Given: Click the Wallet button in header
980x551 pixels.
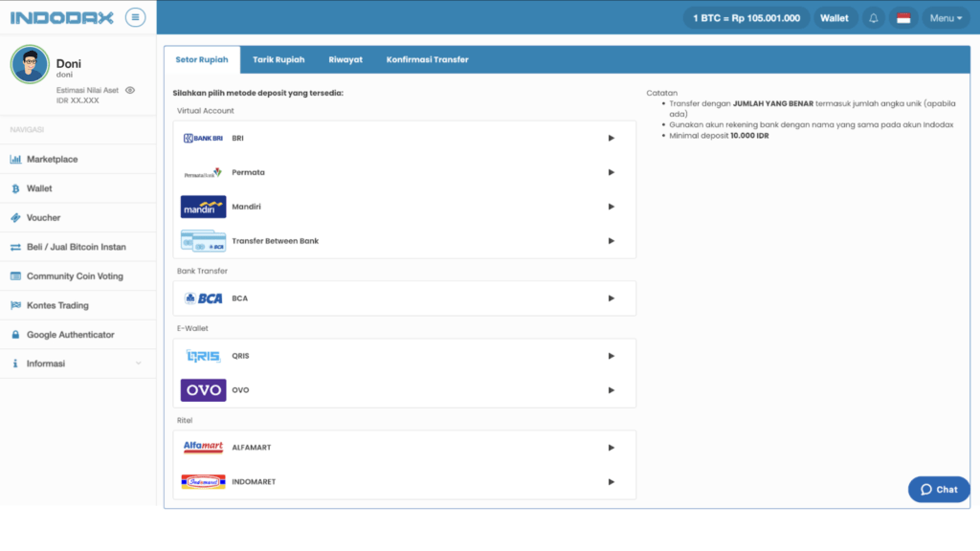Looking at the screenshot, I should point(834,18).
